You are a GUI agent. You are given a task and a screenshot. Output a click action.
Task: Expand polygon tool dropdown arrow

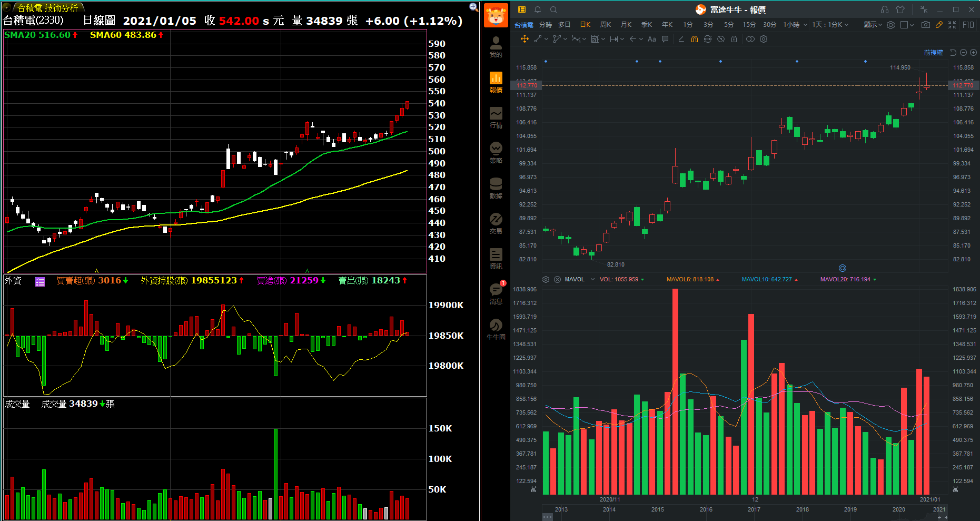point(566,39)
